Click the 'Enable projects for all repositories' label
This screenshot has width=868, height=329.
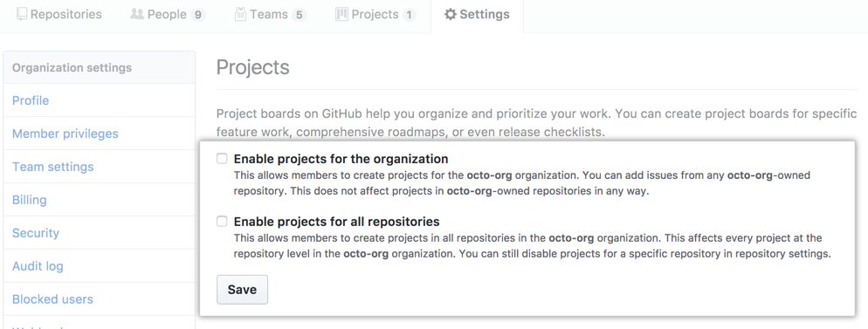[336, 222]
